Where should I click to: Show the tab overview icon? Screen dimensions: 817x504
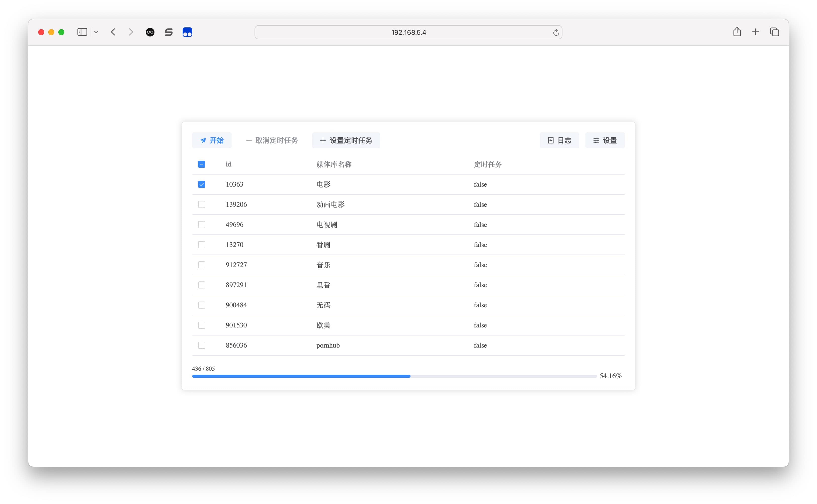[x=774, y=32]
